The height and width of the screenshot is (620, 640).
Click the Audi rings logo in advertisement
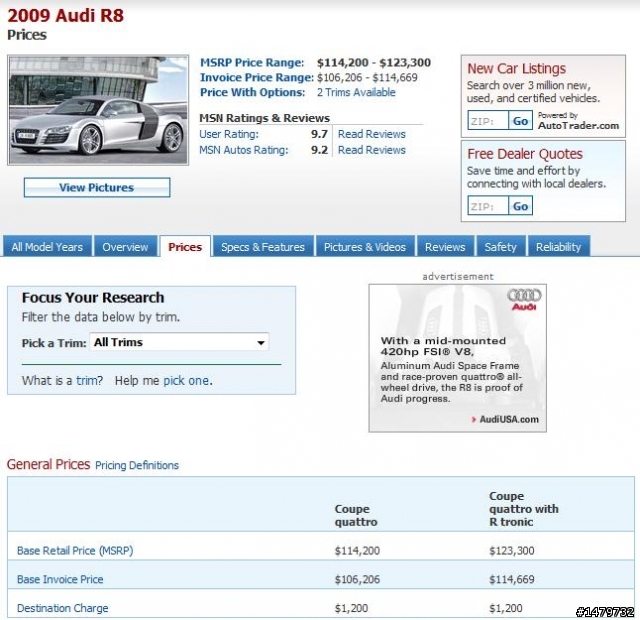[524, 298]
